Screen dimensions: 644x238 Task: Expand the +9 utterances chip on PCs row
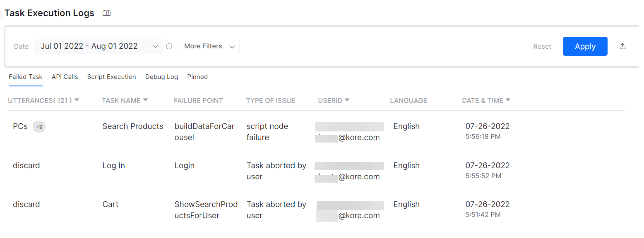pos(39,126)
